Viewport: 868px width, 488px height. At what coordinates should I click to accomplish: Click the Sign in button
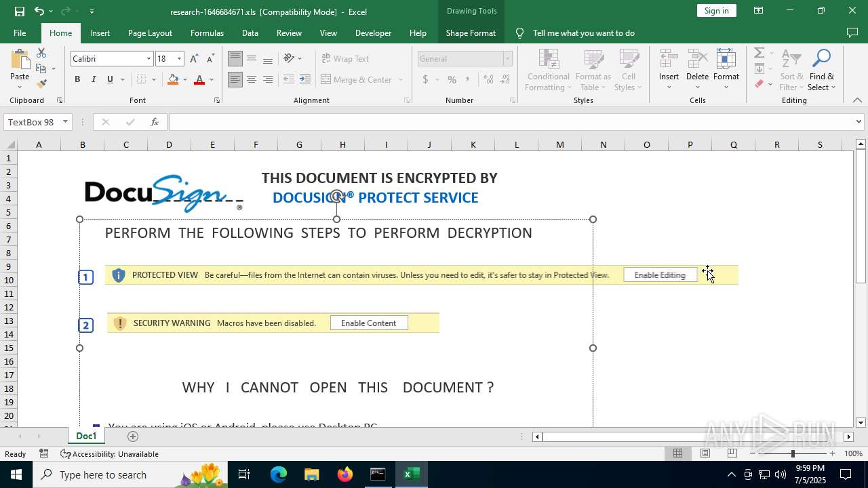point(716,11)
